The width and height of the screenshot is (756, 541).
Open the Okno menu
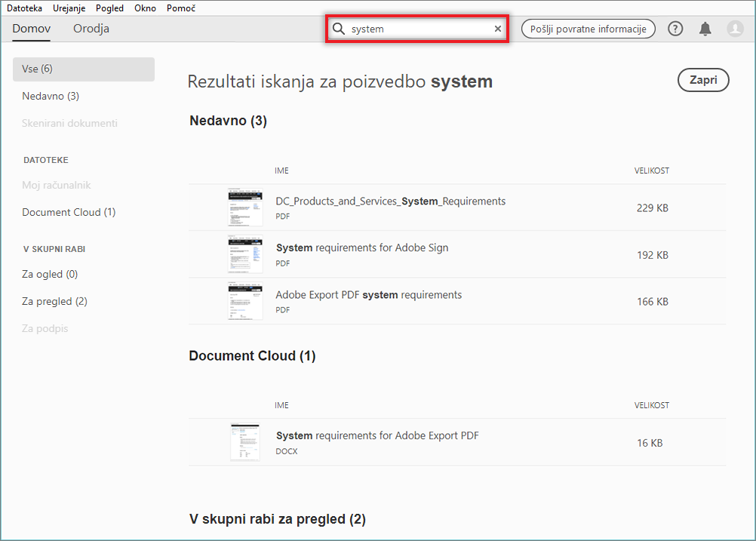click(145, 8)
